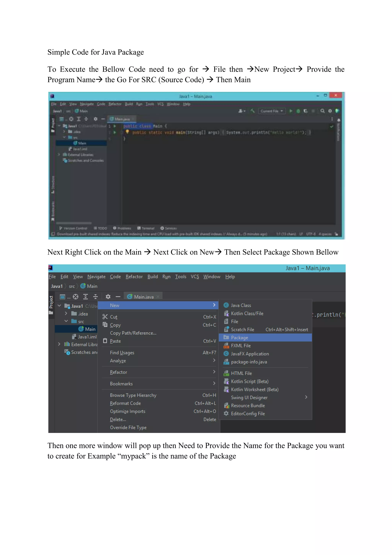
Task: Open the user account dropdown in toolbar
Action: click(x=242, y=111)
